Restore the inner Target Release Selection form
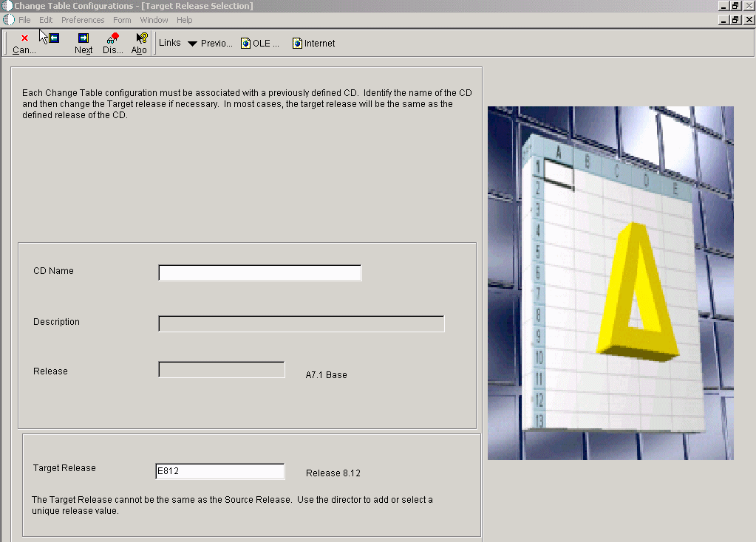This screenshot has width=756, height=542. (x=735, y=20)
